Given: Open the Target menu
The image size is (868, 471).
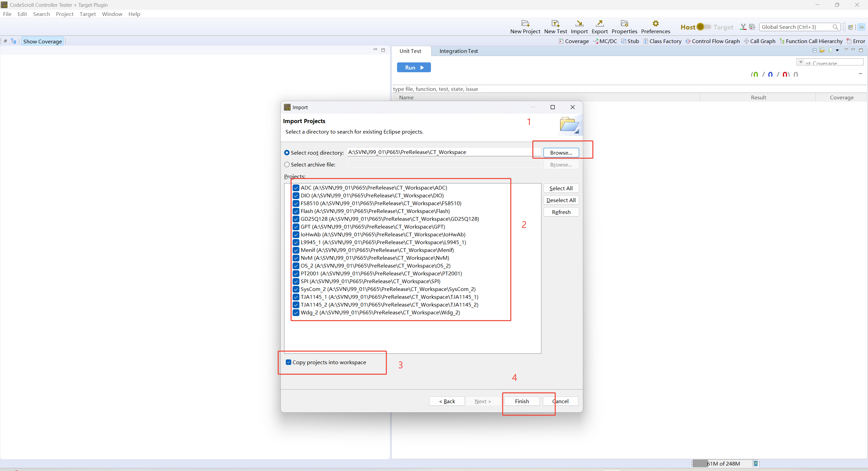Looking at the screenshot, I should [x=87, y=14].
